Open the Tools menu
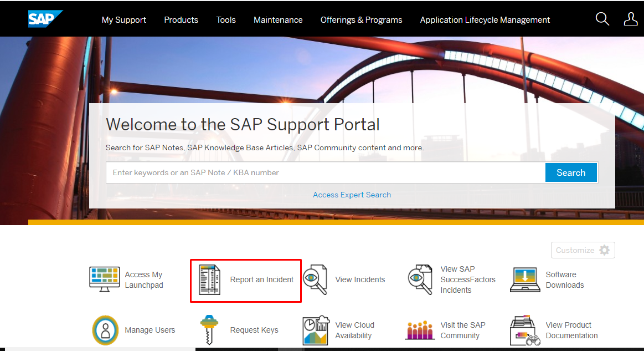The image size is (644, 351). 226,20
